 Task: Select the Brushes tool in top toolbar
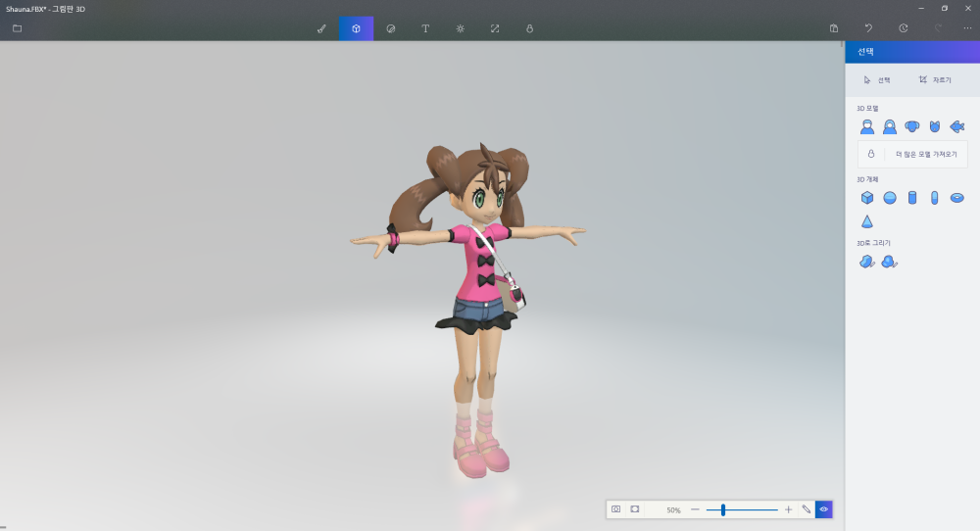click(x=321, y=28)
